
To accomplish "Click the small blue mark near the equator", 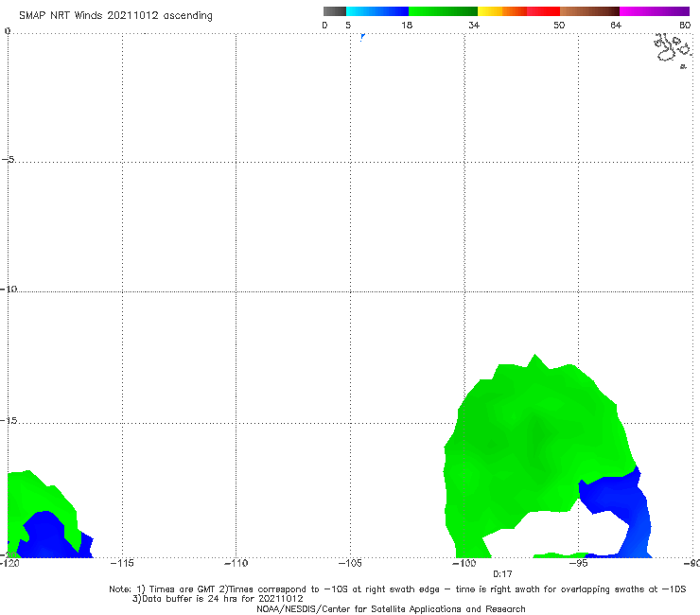I will click(x=362, y=37).
